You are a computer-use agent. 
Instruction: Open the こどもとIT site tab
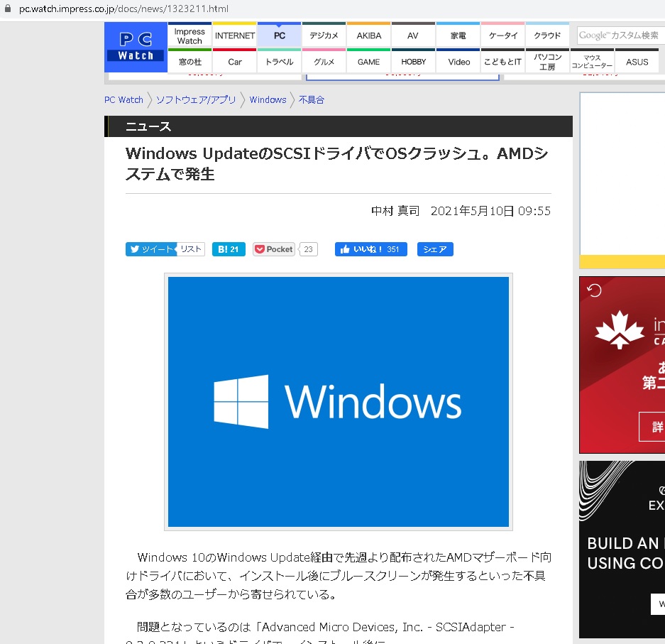(x=503, y=62)
